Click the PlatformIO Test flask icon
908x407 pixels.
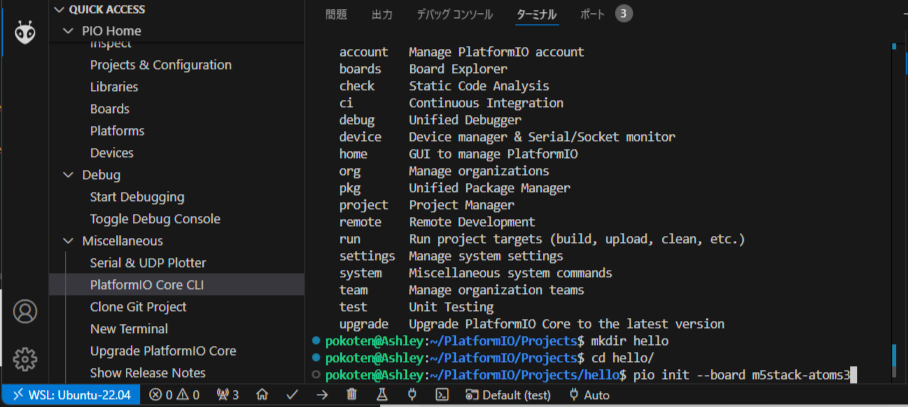pyautogui.click(x=382, y=395)
